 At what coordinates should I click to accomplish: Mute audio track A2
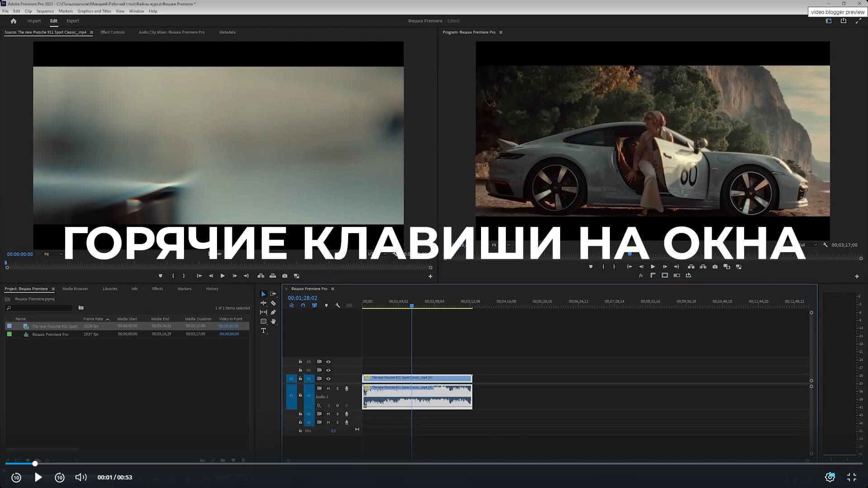[x=328, y=414]
